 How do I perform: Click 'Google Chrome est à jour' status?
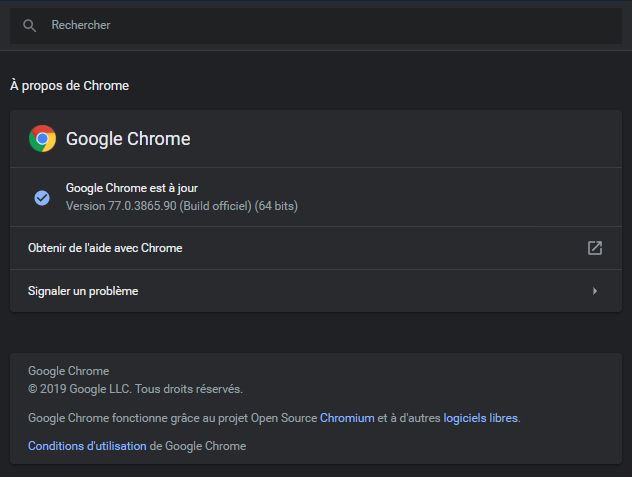pyautogui.click(x=132, y=188)
